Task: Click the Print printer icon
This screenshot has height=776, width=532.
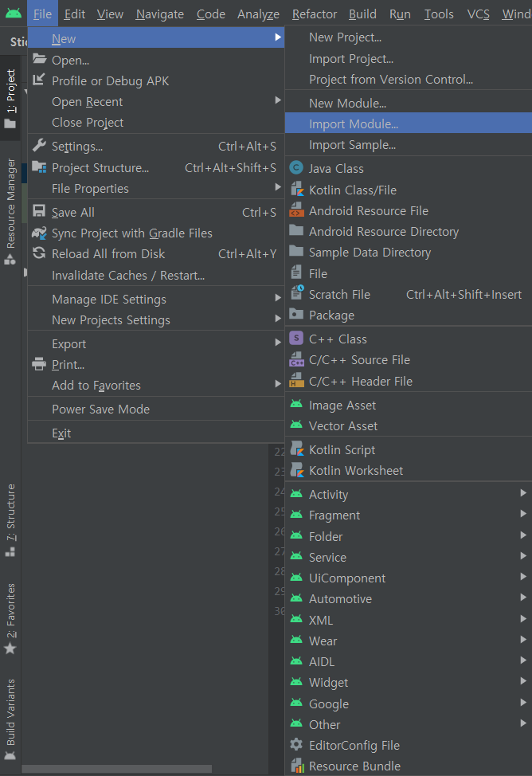Action: point(39,364)
